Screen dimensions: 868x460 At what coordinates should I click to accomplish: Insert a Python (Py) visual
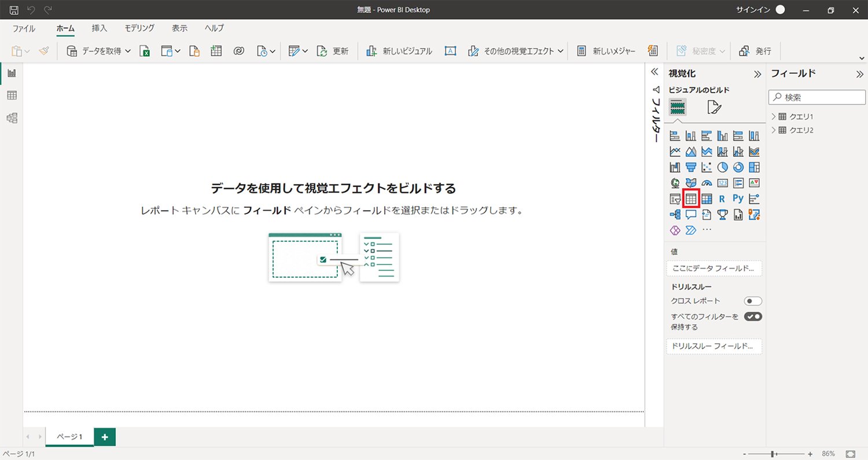point(738,198)
